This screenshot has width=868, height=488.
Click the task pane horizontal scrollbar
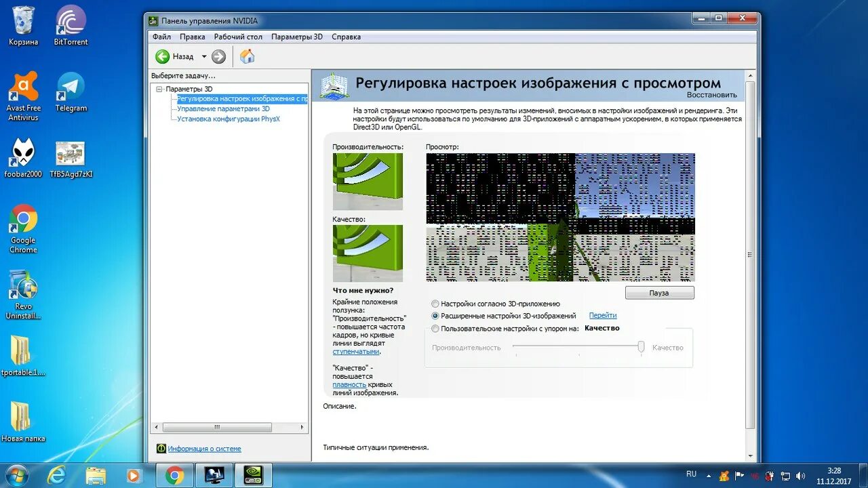217,427
